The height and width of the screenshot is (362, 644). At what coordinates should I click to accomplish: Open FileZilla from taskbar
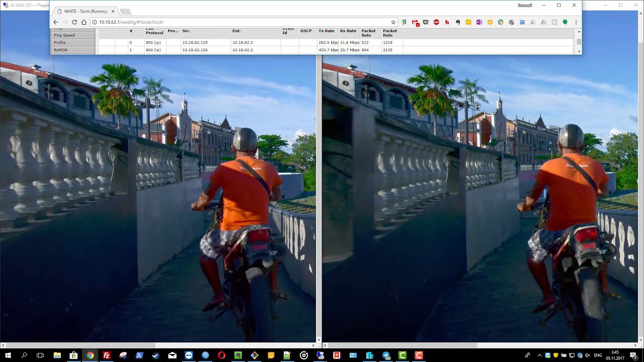(x=106, y=355)
